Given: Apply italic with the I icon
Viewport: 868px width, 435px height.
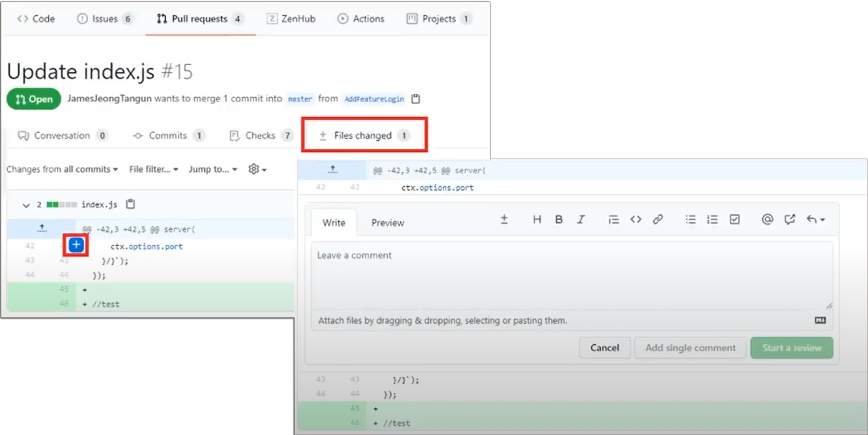Looking at the screenshot, I should pyautogui.click(x=581, y=219).
